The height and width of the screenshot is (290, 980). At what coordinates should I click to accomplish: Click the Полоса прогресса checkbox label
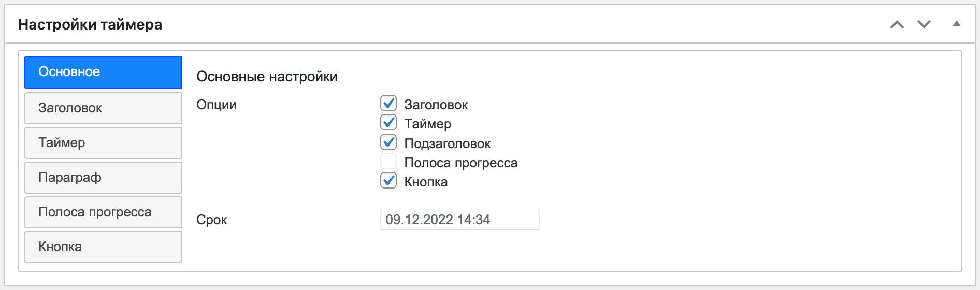click(x=460, y=163)
